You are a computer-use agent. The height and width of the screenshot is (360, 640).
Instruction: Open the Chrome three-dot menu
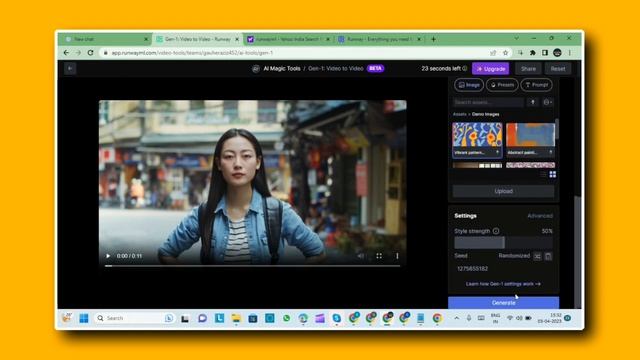pos(570,53)
